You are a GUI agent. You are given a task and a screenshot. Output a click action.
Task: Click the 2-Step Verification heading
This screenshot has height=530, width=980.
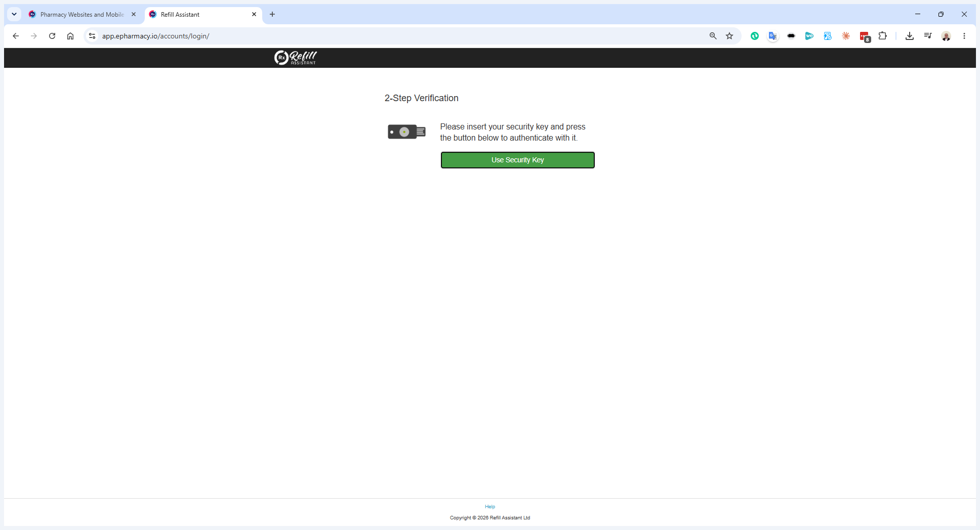tap(422, 98)
